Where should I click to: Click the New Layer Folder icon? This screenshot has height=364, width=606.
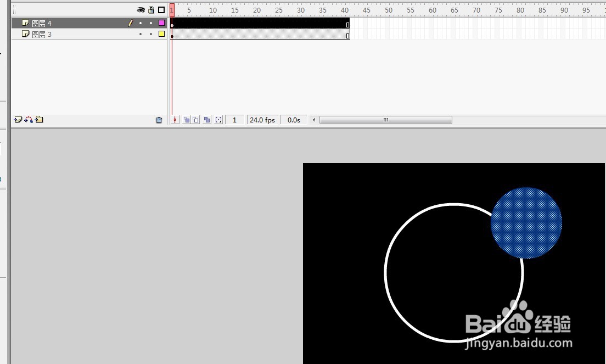point(39,120)
